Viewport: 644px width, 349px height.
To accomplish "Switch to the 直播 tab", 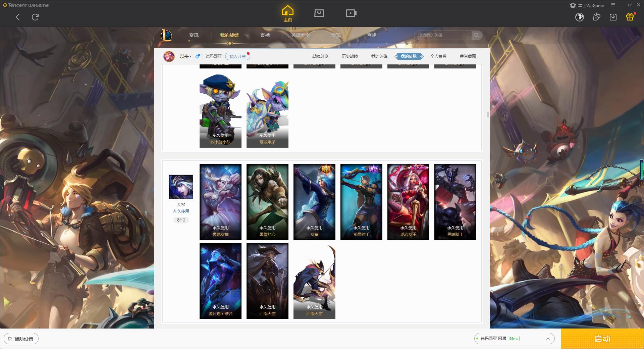I will pyautogui.click(x=265, y=35).
